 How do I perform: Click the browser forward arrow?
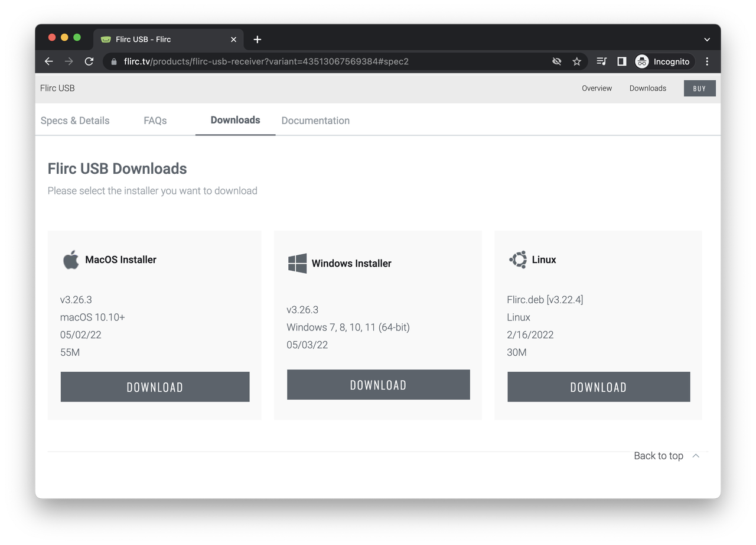coord(69,61)
